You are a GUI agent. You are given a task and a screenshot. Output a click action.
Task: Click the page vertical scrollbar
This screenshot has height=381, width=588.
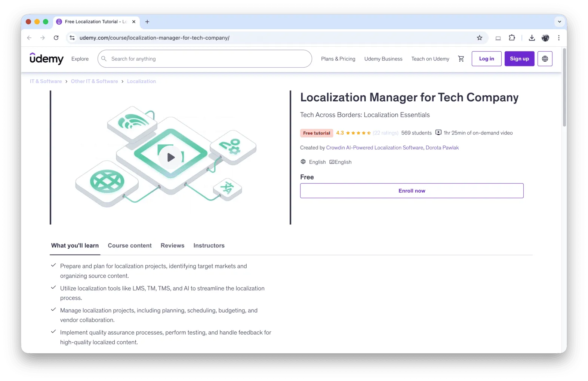(564, 88)
